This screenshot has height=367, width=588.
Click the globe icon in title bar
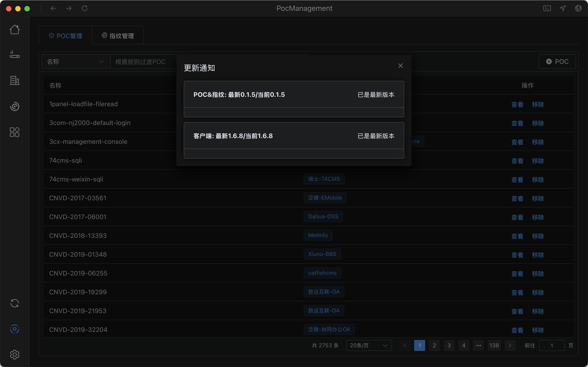click(x=578, y=8)
